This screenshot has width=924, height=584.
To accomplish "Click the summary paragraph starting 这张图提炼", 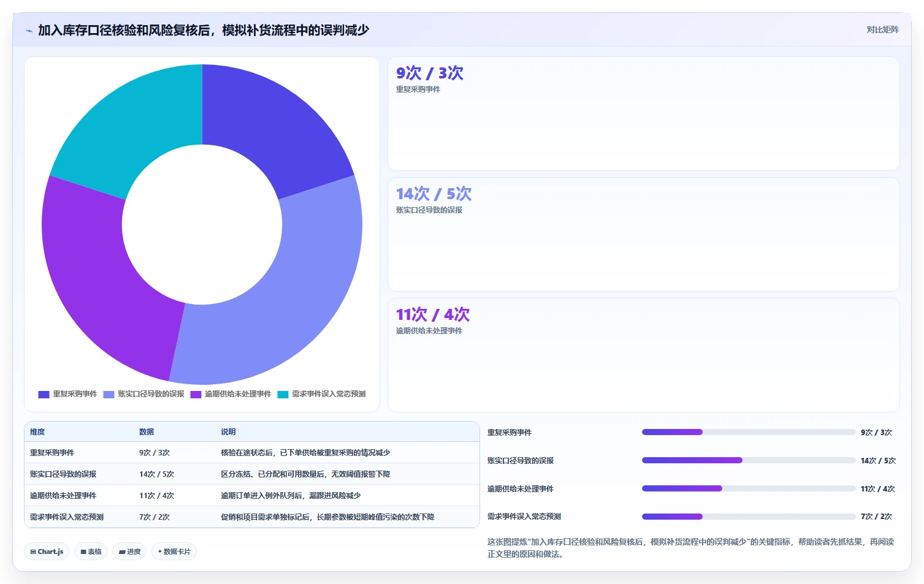I will pos(690,548).
